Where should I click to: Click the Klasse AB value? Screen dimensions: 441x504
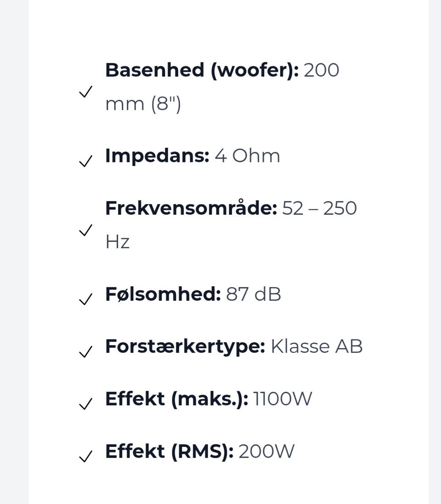pyautogui.click(x=317, y=347)
